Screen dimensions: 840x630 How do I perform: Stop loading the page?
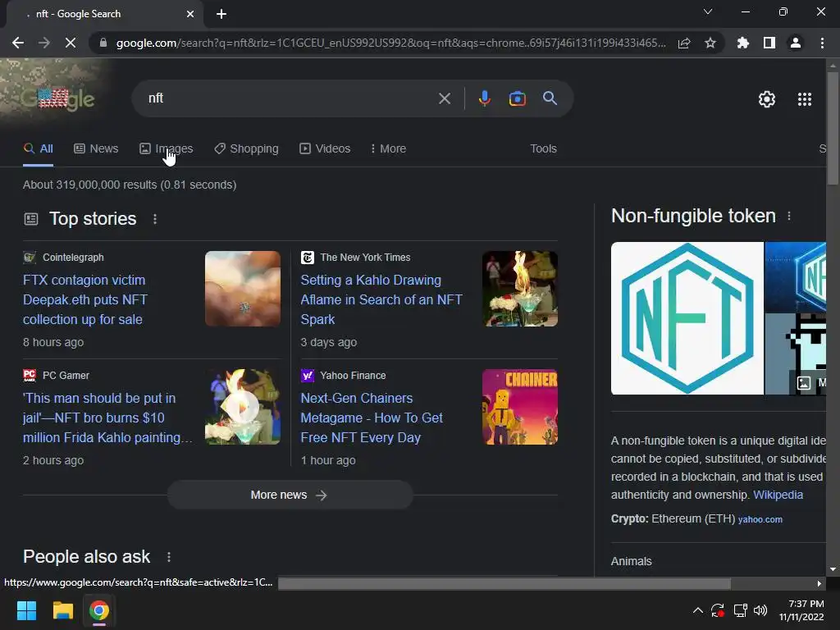[x=71, y=43]
